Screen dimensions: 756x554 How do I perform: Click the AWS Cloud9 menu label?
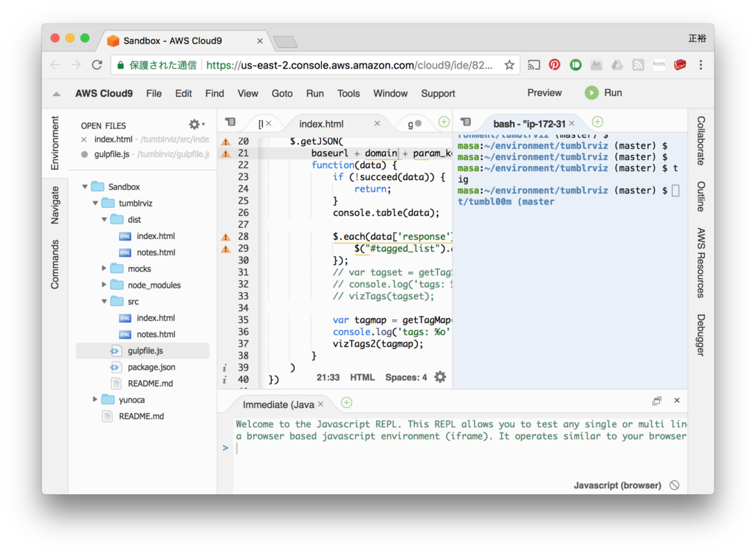click(103, 94)
